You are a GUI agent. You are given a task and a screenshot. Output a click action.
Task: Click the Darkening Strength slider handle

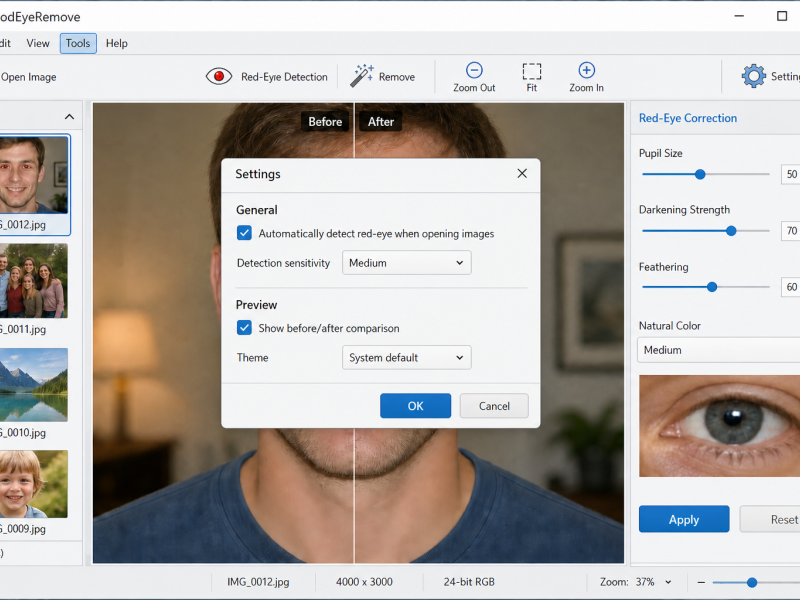731,231
